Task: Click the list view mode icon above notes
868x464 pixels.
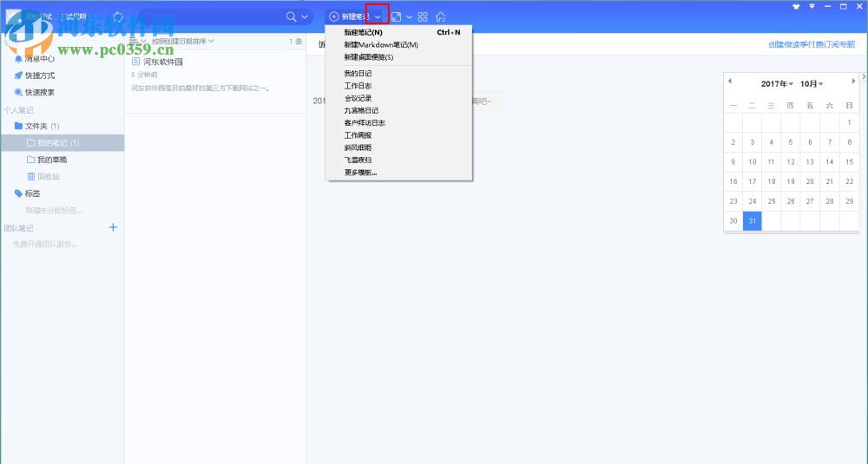Action: click(x=134, y=41)
